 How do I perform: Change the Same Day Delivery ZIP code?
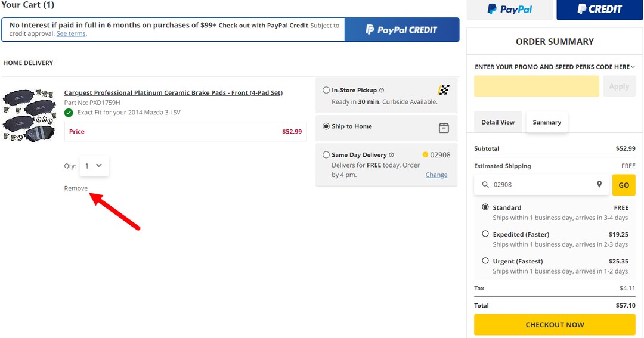(436, 175)
